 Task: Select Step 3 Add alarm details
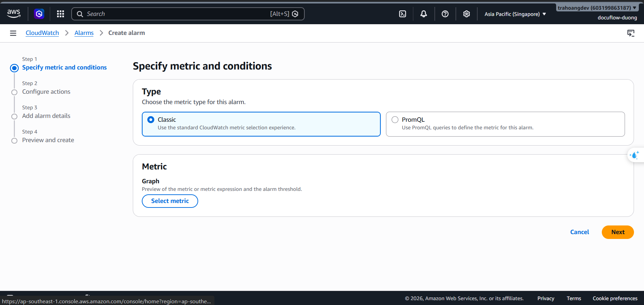46,116
